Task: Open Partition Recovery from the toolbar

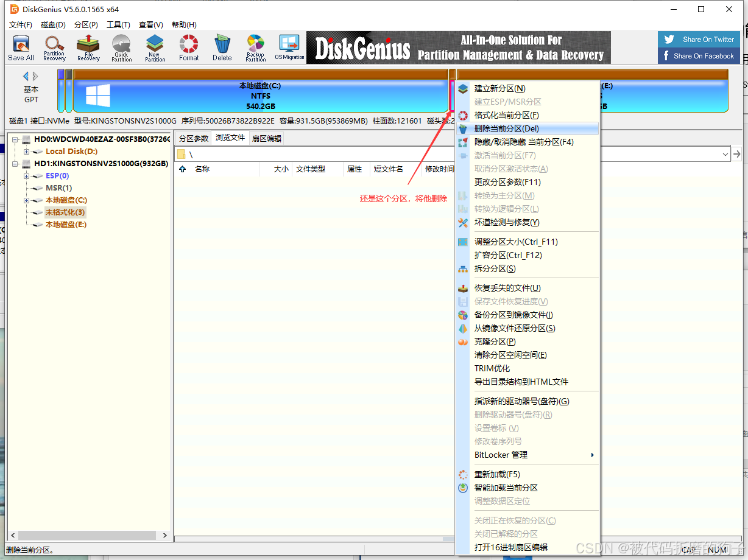Action: (54, 48)
